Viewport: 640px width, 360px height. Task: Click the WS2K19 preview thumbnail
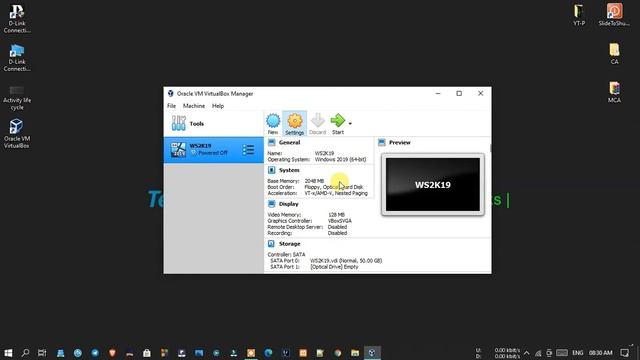(x=433, y=184)
